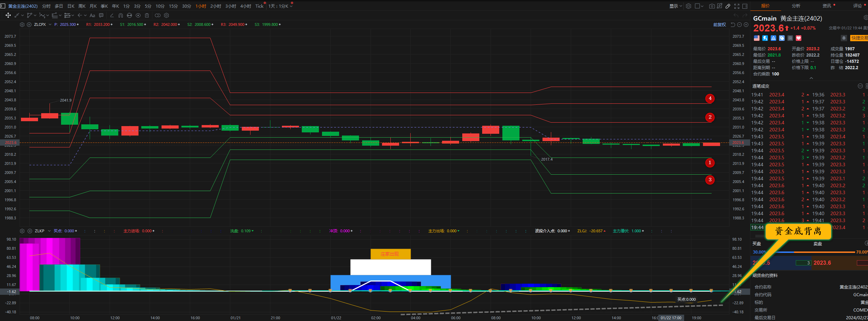Zoom in chart with plus icon

746,25
